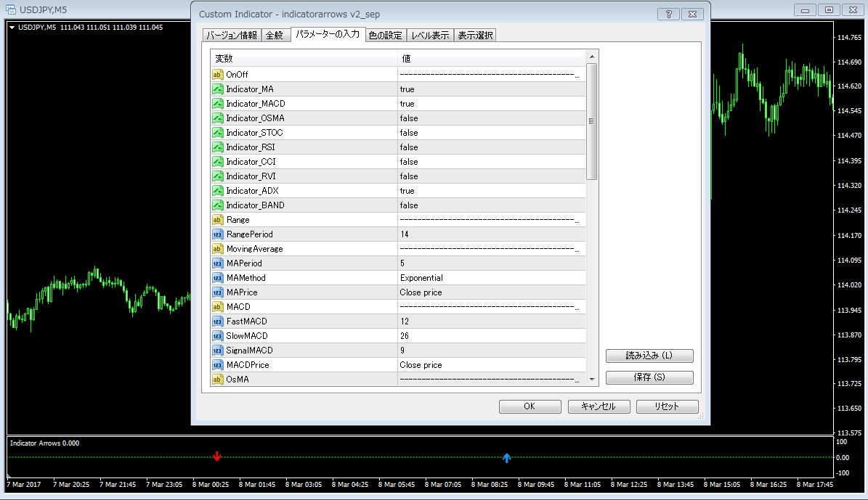Click the SlowMACD integer icon
Screen dimensions: 868x500
[x=218, y=336]
